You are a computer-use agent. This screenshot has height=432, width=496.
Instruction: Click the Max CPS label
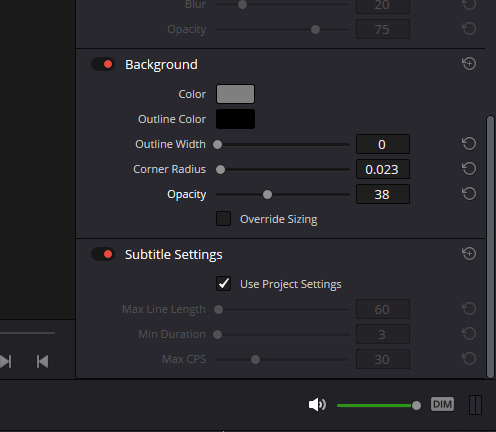point(184,359)
